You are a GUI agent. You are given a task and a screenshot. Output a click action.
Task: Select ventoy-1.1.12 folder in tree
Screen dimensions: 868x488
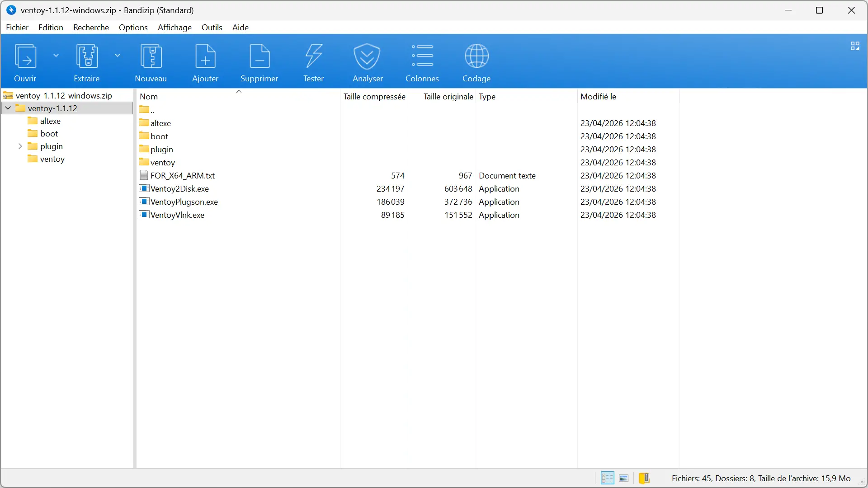pyautogui.click(x=52, y=108)
